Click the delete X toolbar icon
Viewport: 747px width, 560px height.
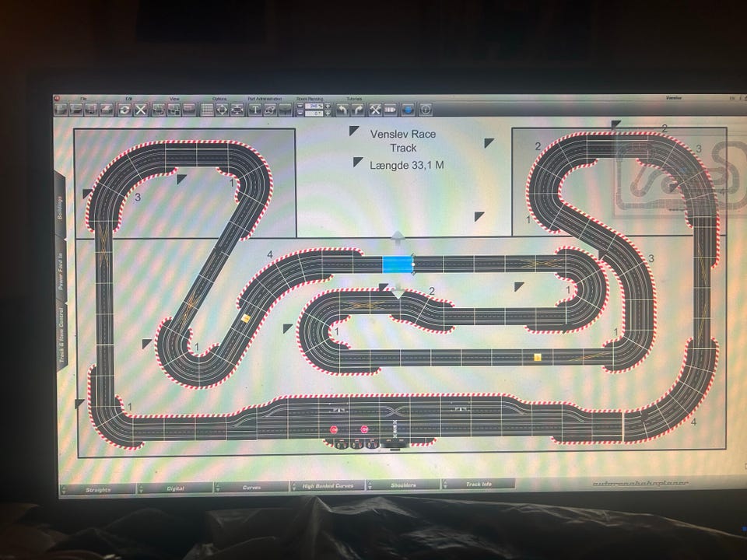click(141, 110)
